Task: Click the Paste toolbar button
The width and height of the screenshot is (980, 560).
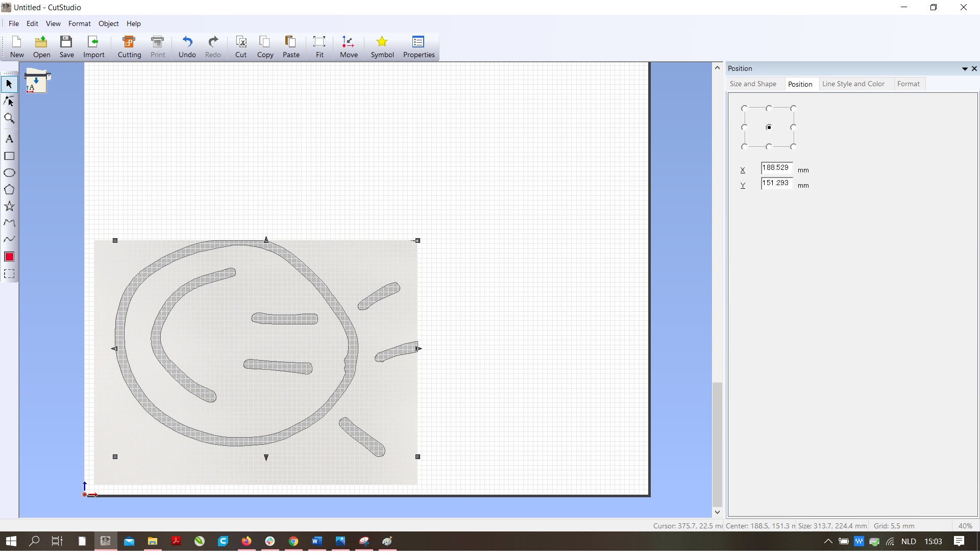Action: tap(290, 47)
